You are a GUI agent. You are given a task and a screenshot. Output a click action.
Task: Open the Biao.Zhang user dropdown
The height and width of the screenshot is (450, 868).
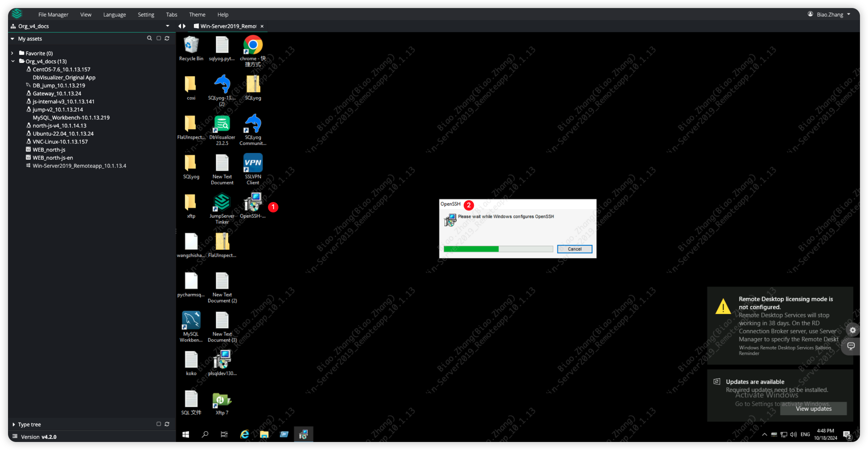pyautogui.click(x=829, y=14)
